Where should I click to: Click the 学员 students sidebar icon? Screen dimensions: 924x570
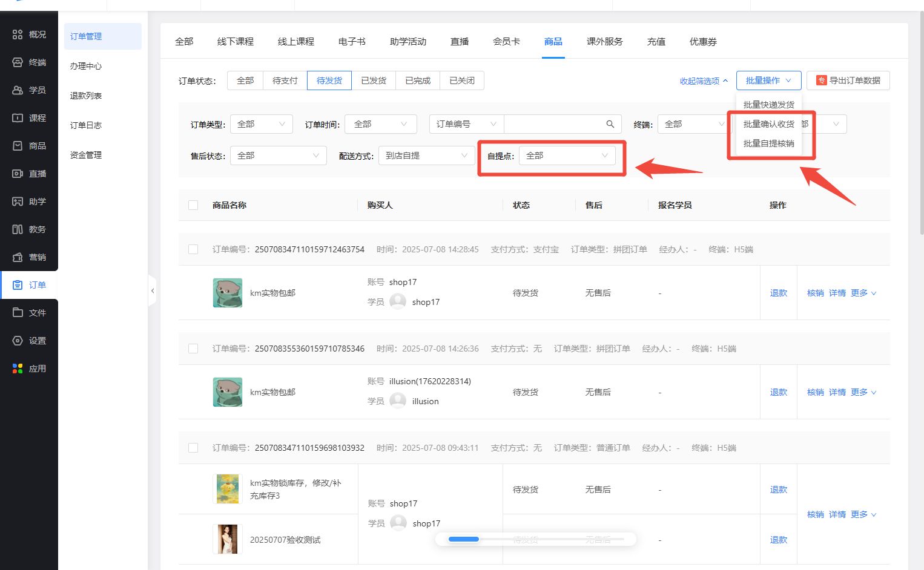point(18,90)
